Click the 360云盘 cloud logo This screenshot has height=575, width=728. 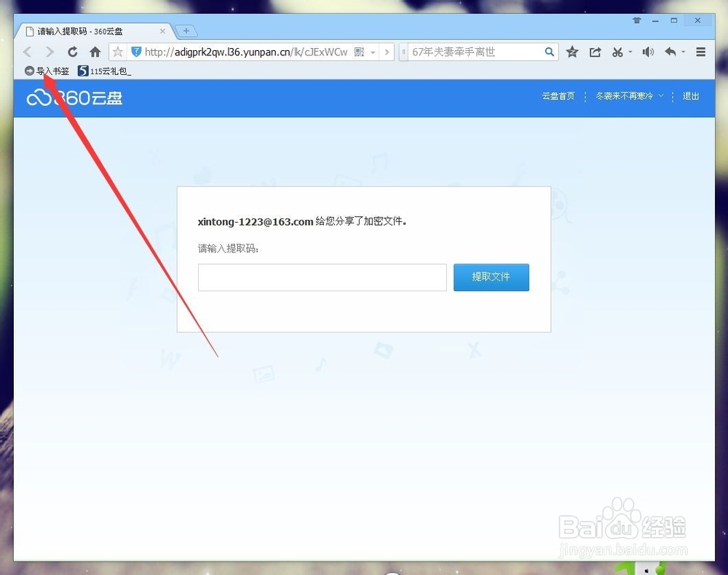coord(73,97)
